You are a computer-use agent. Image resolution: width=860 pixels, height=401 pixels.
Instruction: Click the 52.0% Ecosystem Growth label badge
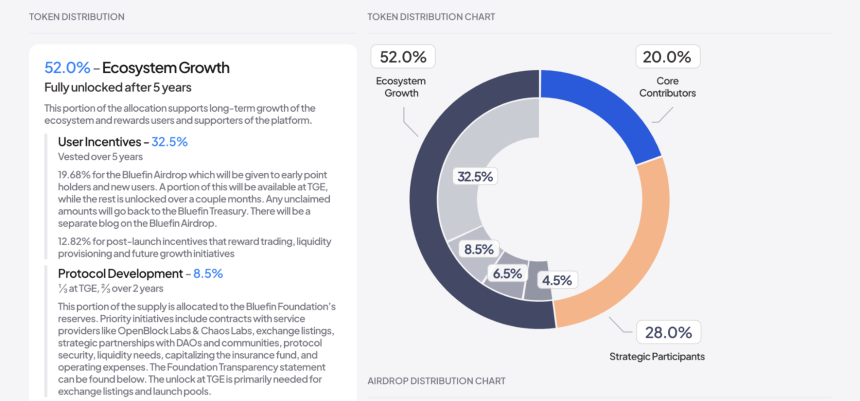tap(403, 57)
